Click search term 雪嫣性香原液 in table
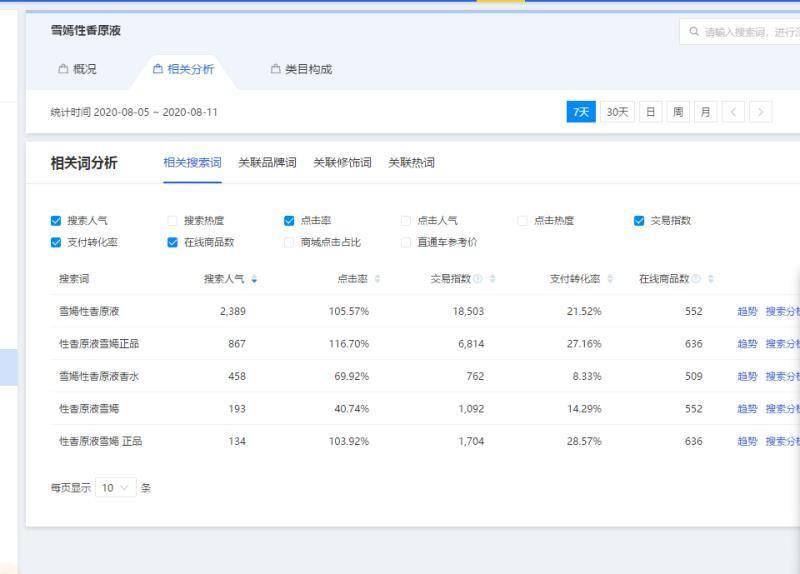 [89, 311]
